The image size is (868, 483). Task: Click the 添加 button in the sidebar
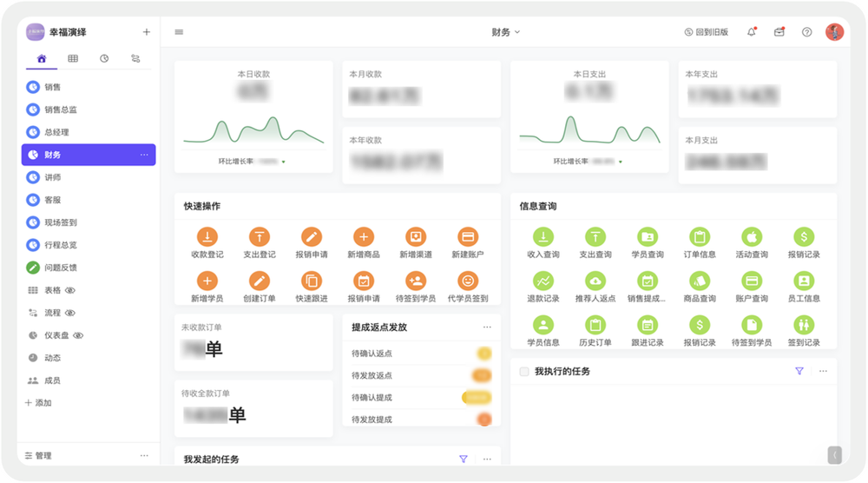(38, 403)
